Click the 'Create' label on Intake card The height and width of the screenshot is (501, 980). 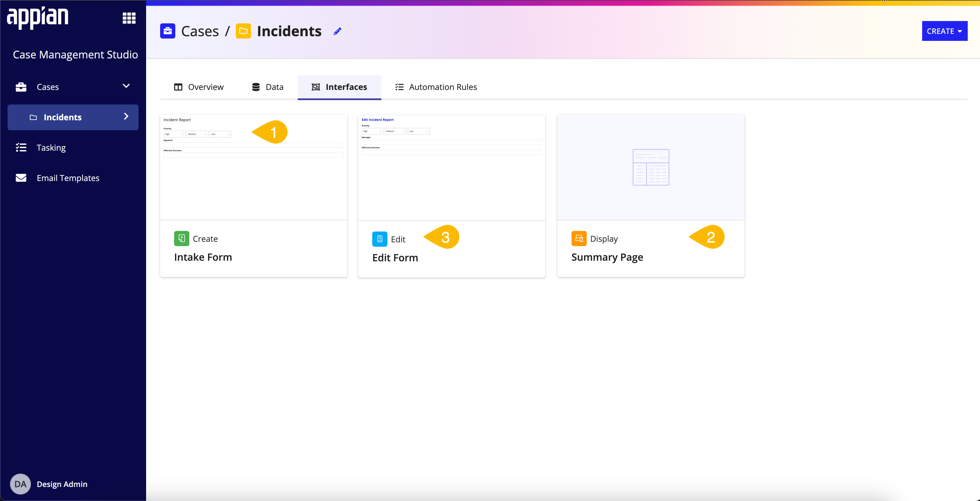coord(205,239)
